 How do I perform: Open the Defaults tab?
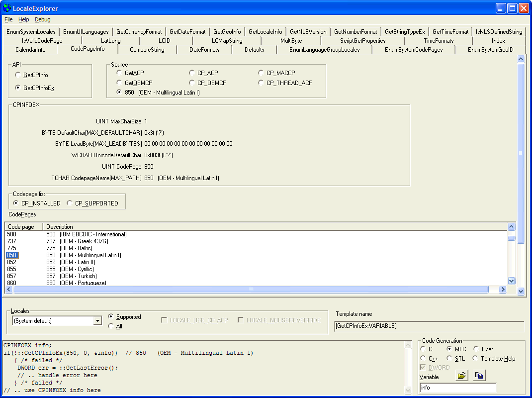[x=255, y=50]
